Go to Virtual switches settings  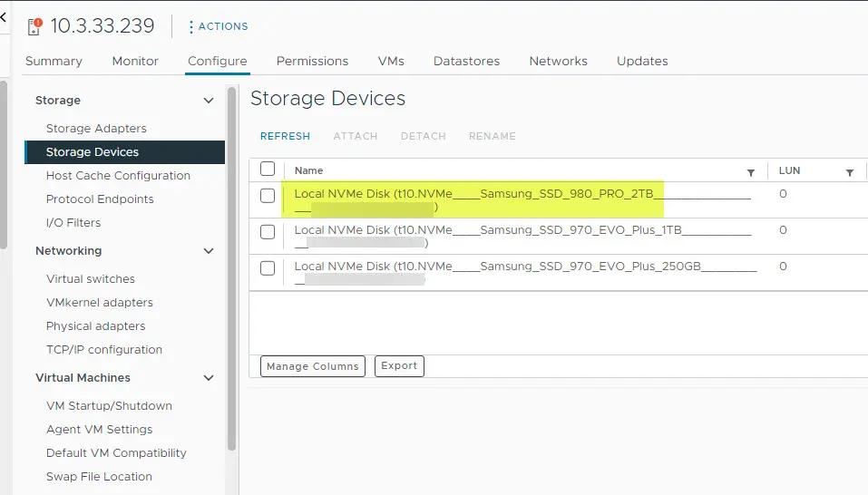[91, 279]
